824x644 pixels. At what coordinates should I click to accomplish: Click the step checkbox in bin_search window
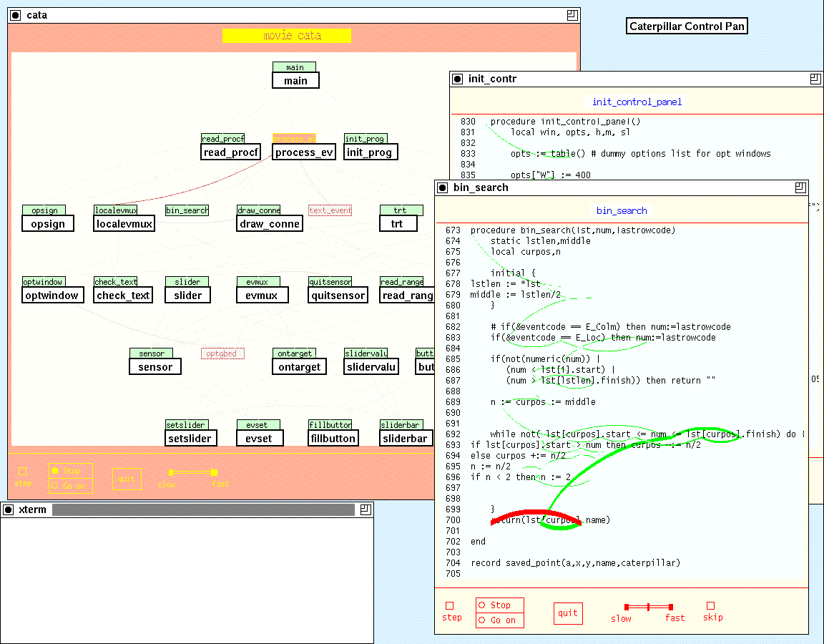click(x=449, y=606)
